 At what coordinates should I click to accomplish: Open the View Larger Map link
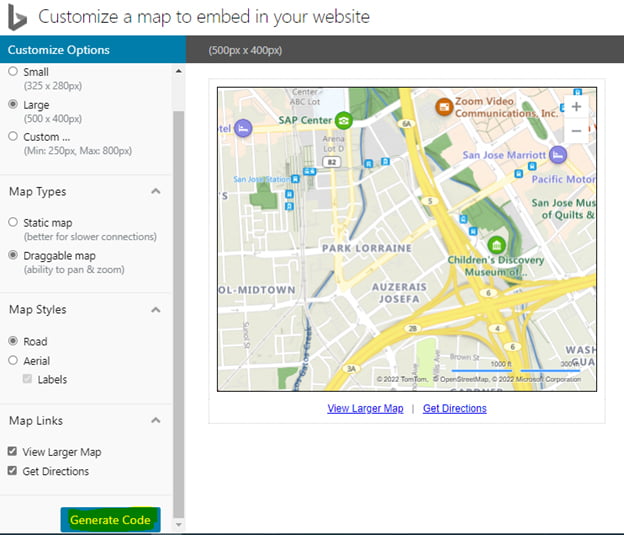click(x=365, y=408)
